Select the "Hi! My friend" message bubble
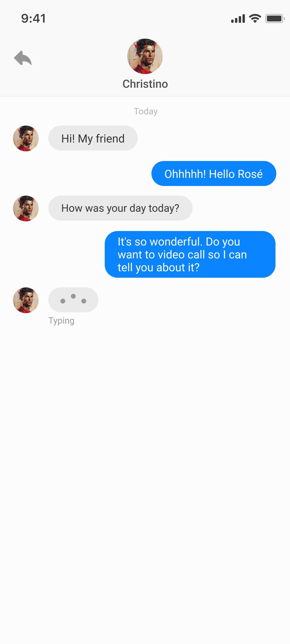This screenshot has width=290, height=644. (x=93, y=138)
